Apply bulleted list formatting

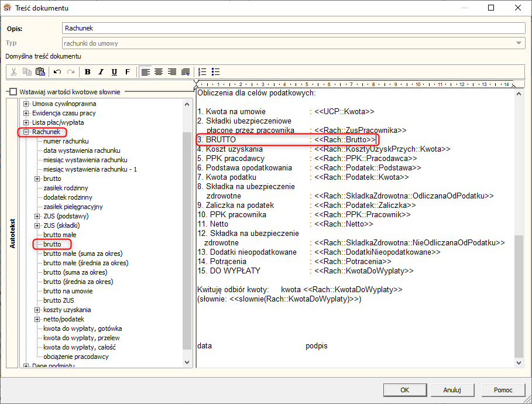[x=216, y=72]
